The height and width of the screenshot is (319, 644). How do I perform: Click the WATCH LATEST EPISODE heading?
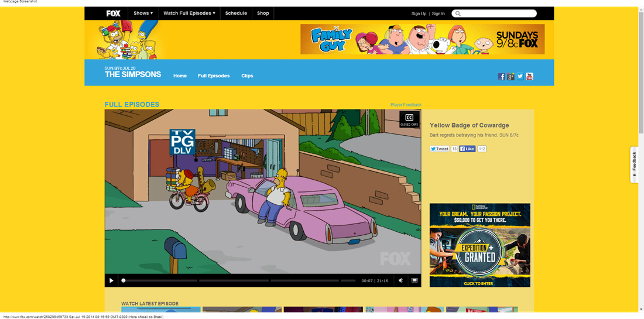[x=150, y=303]
